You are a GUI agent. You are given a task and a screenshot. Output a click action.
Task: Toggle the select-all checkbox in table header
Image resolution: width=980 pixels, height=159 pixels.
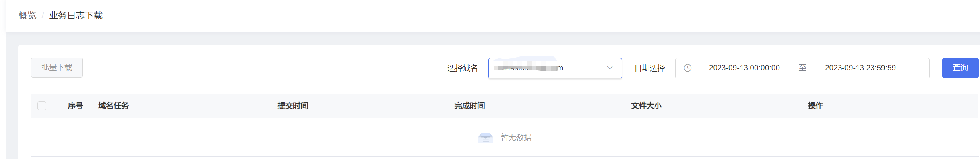click(42, 106)
